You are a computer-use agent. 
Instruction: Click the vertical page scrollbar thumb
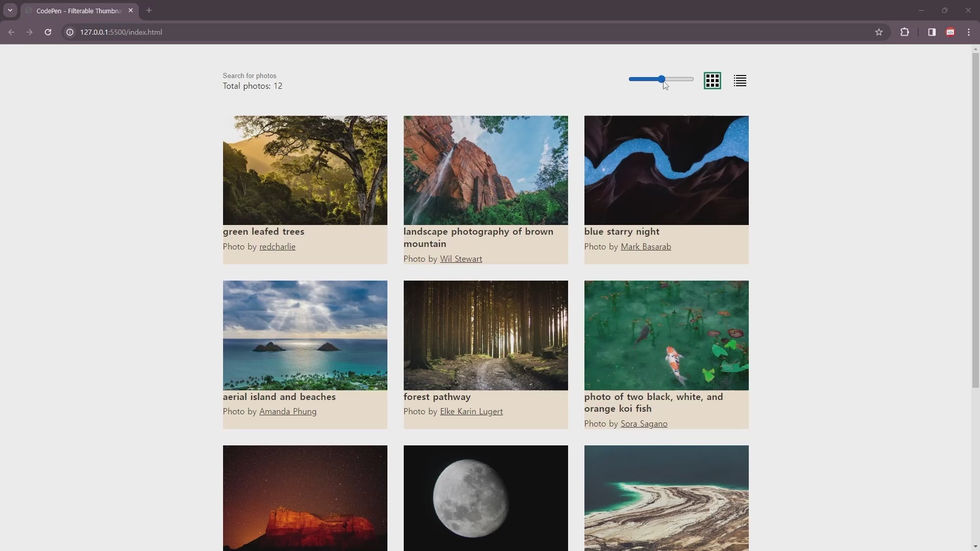pos(975,220)
